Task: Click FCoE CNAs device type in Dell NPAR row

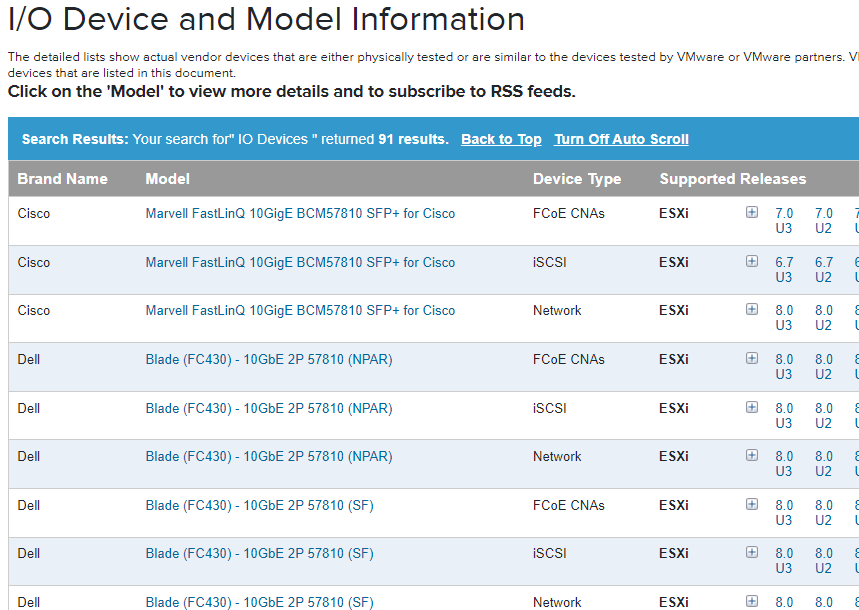Action: click(x=569, y=360)
